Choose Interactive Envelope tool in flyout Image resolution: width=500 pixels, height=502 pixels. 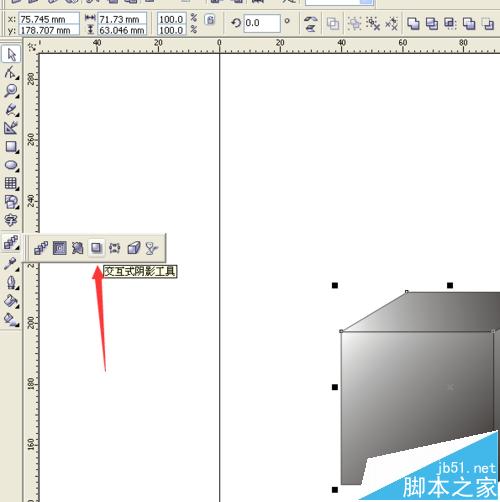[x=115, y=248]
